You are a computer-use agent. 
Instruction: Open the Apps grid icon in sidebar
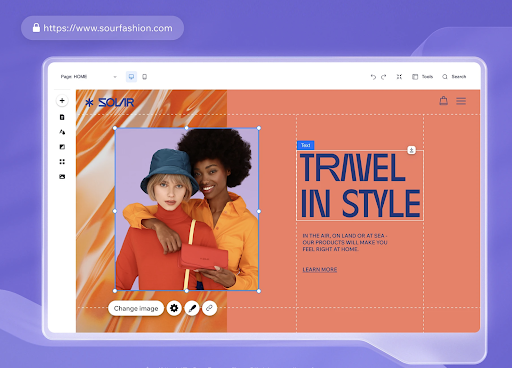click(62, 162)
